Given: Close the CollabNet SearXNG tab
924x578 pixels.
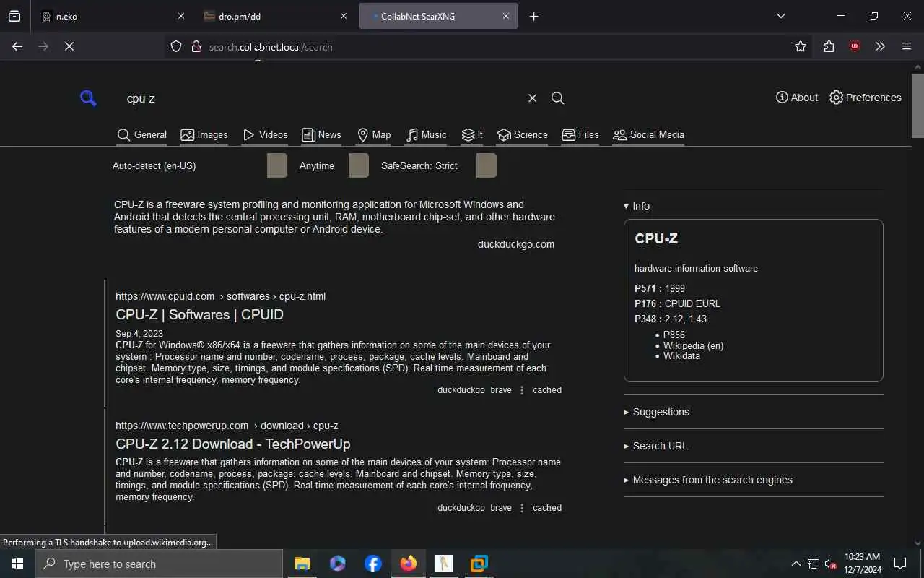Looking at the screenshot, I should [505, 16].
